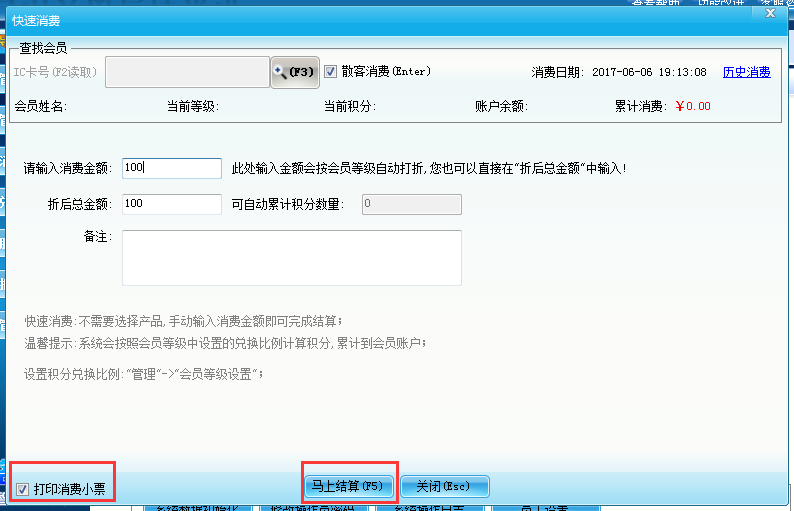
Task: Click the 温馨提示 hint line
Action: pyautogui.click(x=225, y=343)
